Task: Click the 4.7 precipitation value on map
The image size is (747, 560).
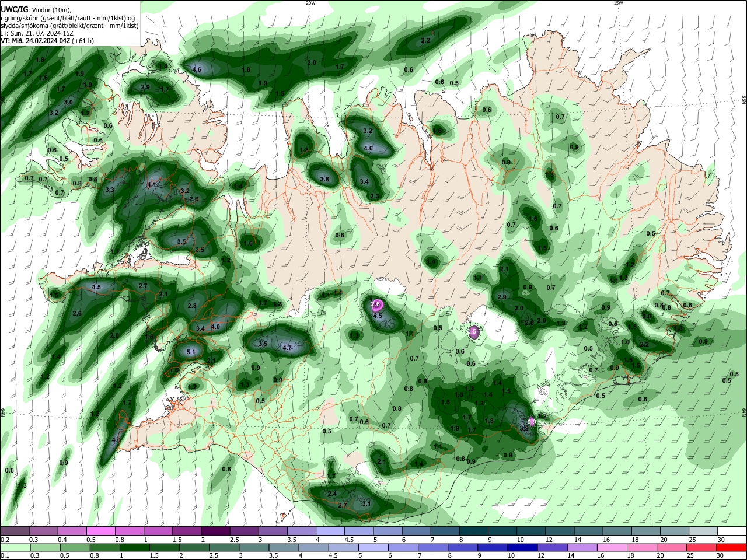Action: tap(287, 348)
